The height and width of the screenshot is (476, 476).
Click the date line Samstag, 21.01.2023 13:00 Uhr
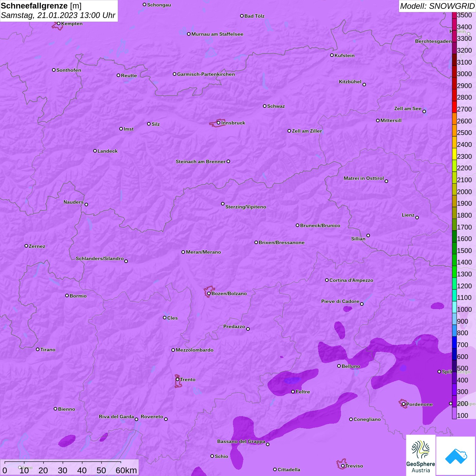click(58, 15)
